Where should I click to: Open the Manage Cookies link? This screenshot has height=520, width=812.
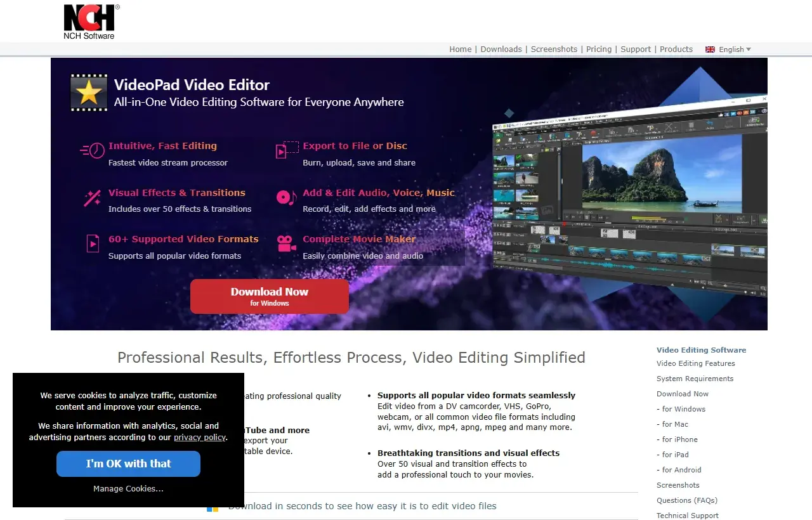click(x=128, y=489)
